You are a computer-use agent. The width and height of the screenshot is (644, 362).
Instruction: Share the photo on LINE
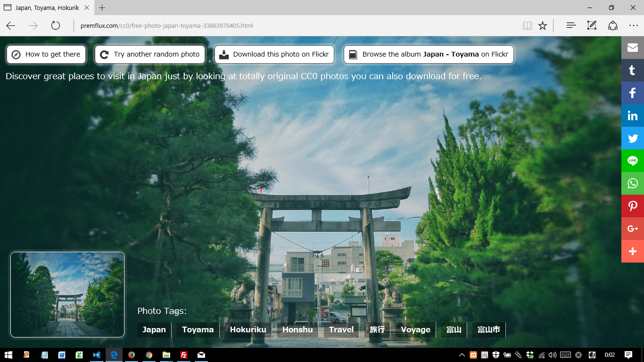pos(632,161)
